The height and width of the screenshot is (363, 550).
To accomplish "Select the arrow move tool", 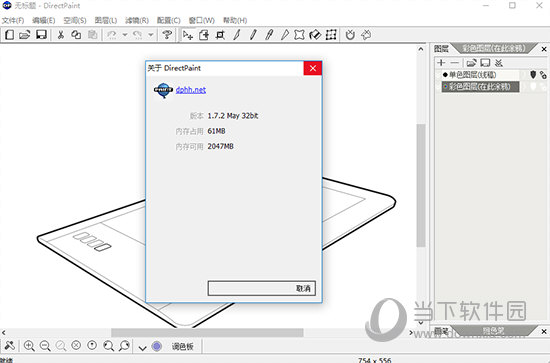I will point(188,35).
